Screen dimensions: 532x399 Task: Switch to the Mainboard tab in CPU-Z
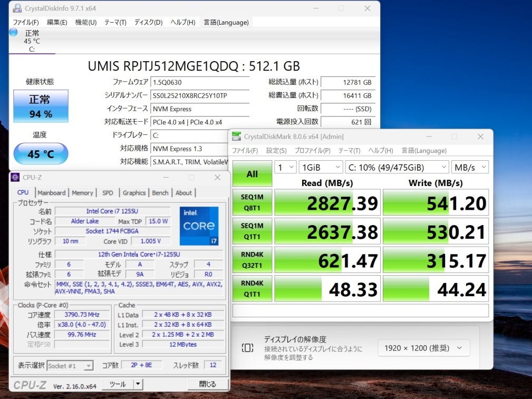pyautogui.click(x=52, y=193)
